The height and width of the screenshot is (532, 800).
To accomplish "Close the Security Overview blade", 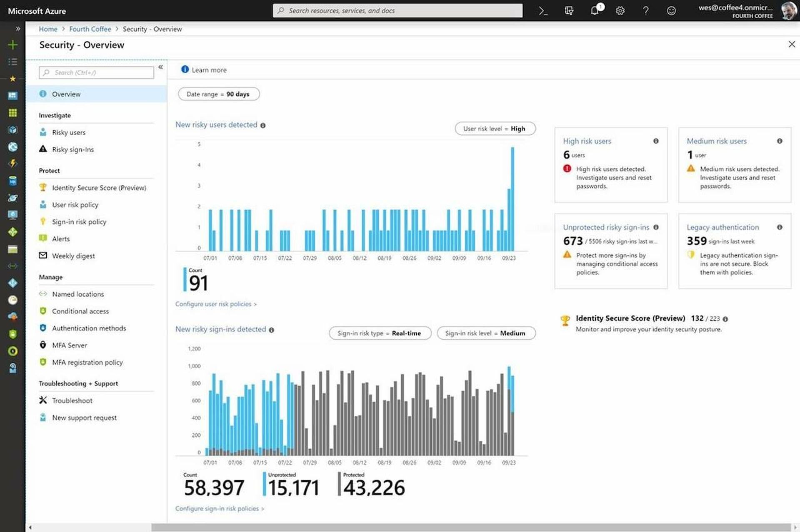I will (x=792, y=44).
